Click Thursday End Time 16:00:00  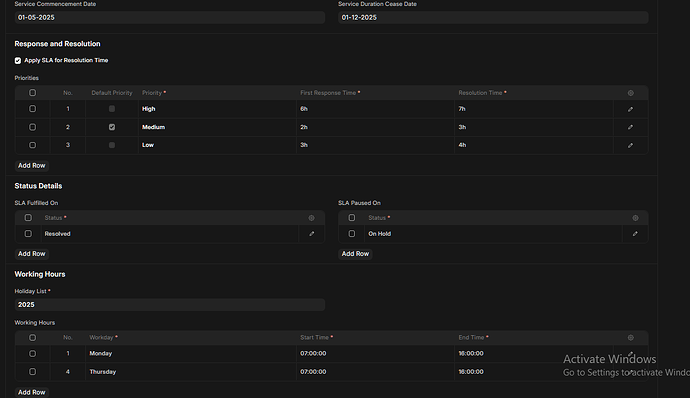coord(534,372)
